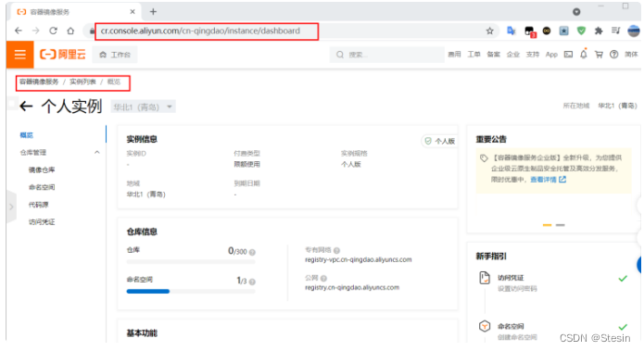
Task: Open a new browser tab
Action: point(153,11)
